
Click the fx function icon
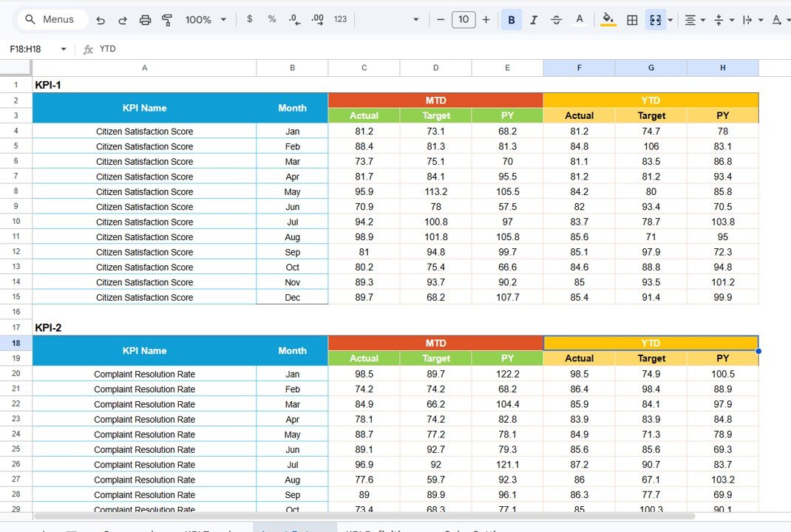88,49
